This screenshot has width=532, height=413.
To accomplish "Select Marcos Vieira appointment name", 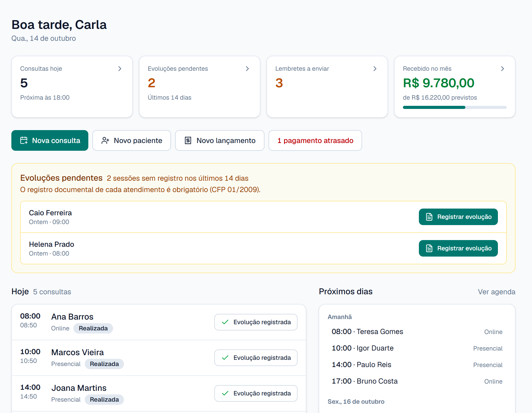I will click(77, 352).
